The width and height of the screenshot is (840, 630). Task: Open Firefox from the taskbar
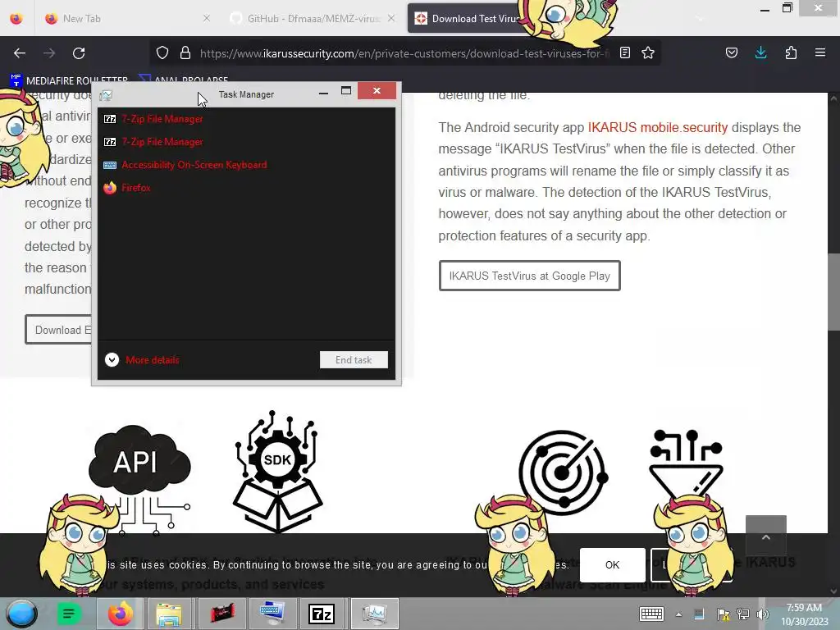[x=120, y=614]
